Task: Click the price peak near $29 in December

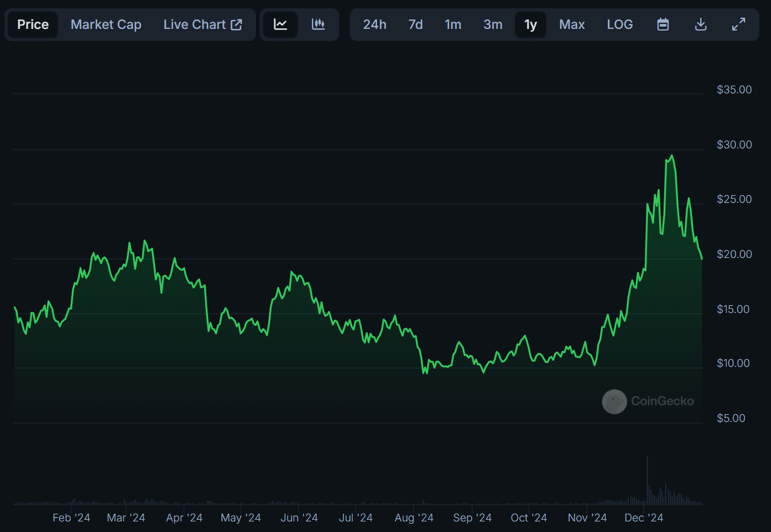Action: pyautogui.click(x=672, y=156)
